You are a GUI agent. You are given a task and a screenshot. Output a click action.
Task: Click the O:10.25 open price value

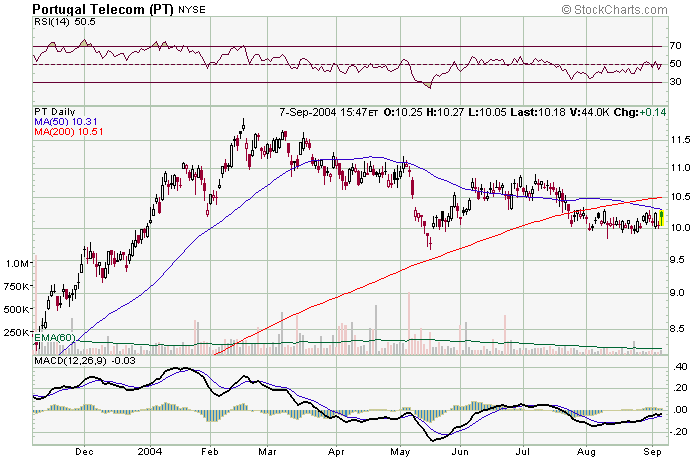(404, 112)
